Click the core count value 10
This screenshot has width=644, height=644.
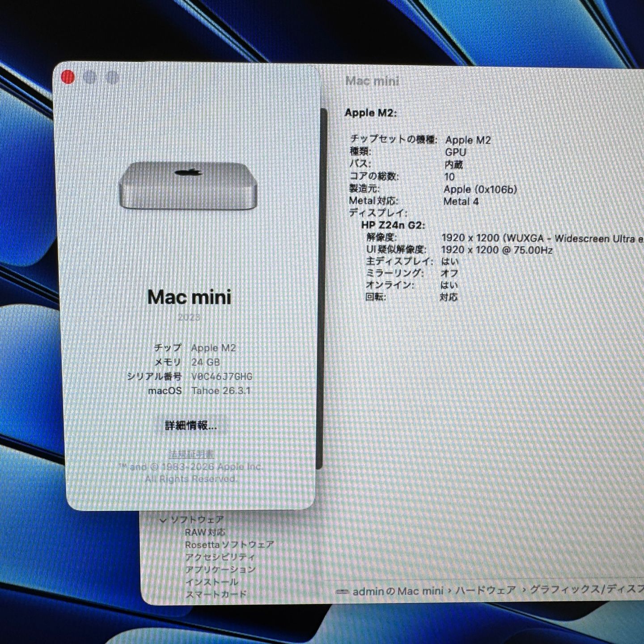[x=449, y=177]
